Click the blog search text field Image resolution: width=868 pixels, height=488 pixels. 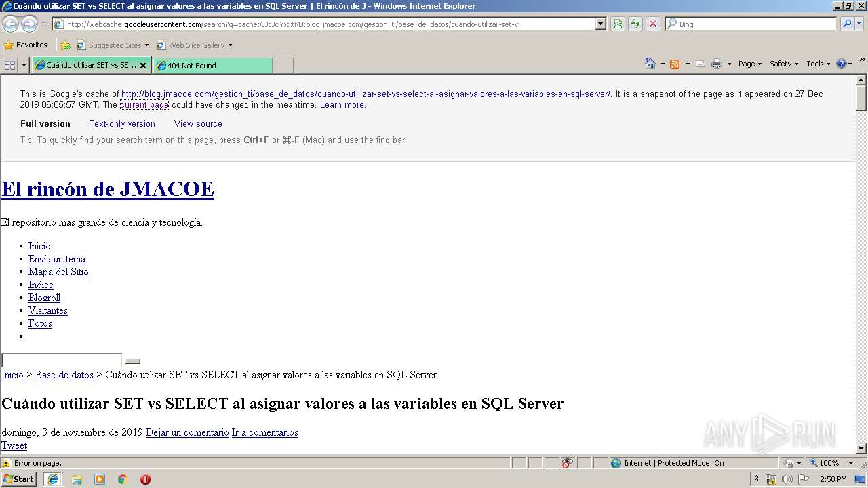click(62, 361)
